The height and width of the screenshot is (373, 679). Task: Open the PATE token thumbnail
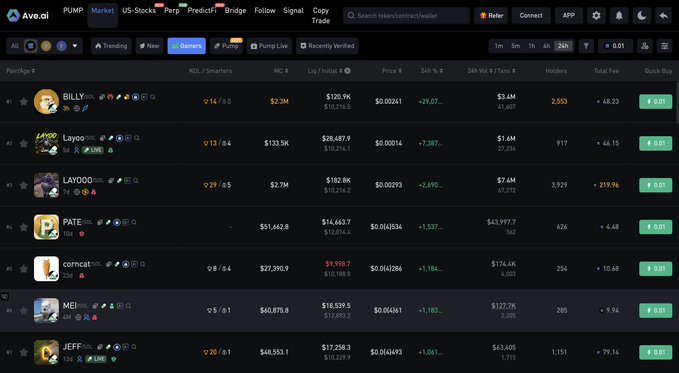[x=46, y=227]
